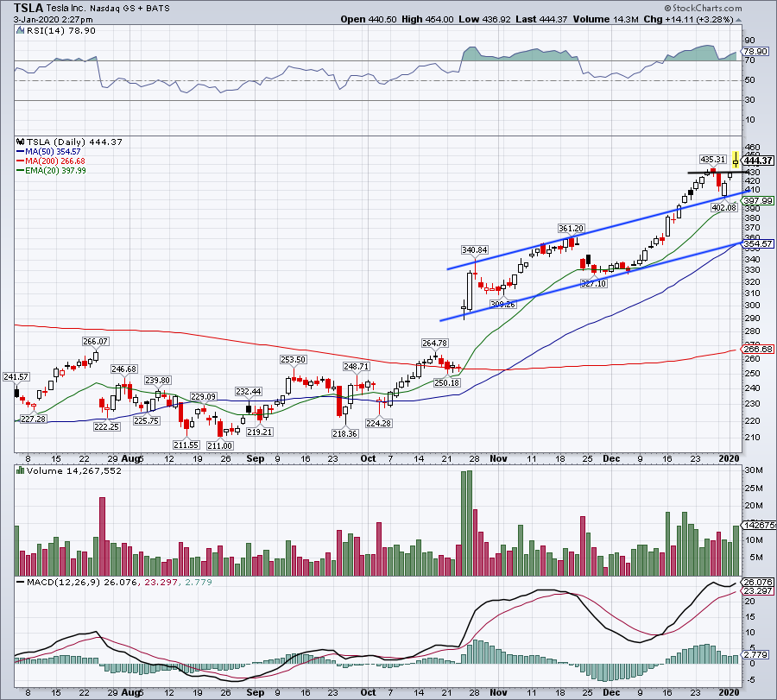Click the 250.18 price annotation
777x700 pixels.
pos(446,383)
